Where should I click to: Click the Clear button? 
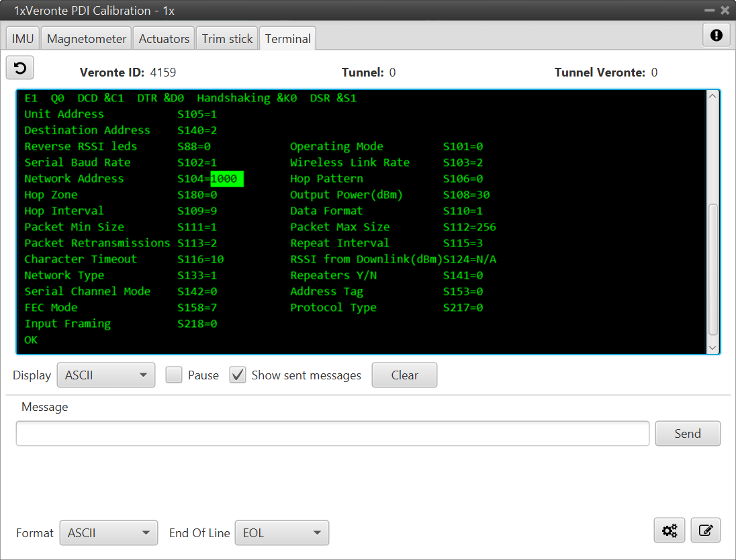click(x=404, y=375)
